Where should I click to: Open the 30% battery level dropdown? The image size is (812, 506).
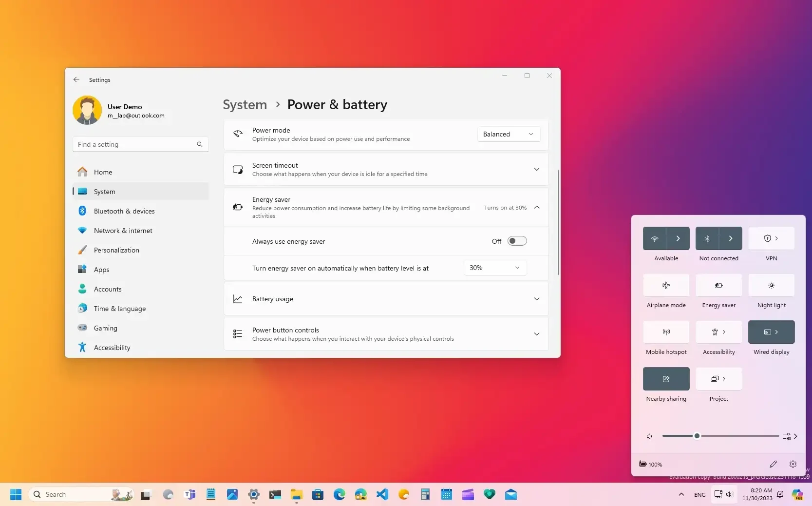tap(495, 268)
